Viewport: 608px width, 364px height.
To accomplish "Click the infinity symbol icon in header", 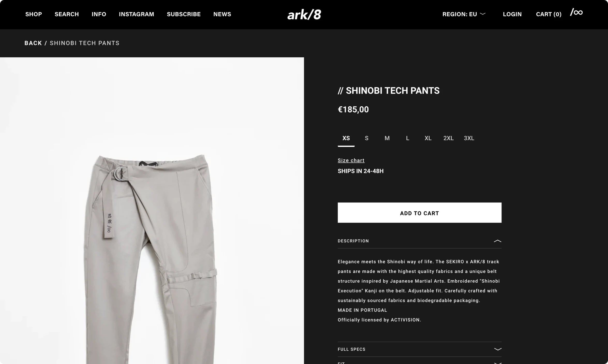I will pyautogui.click(x=576, y=12).
